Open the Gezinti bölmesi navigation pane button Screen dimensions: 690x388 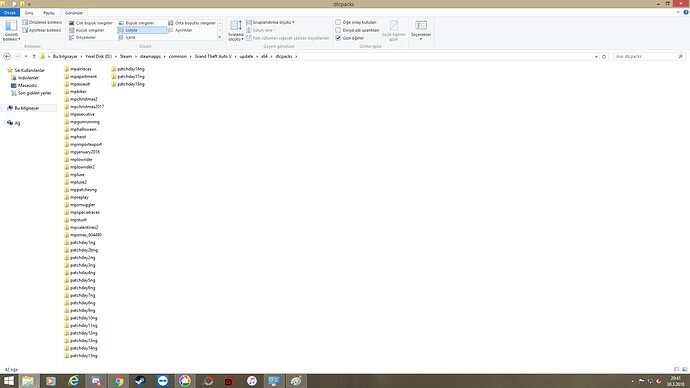11,30
